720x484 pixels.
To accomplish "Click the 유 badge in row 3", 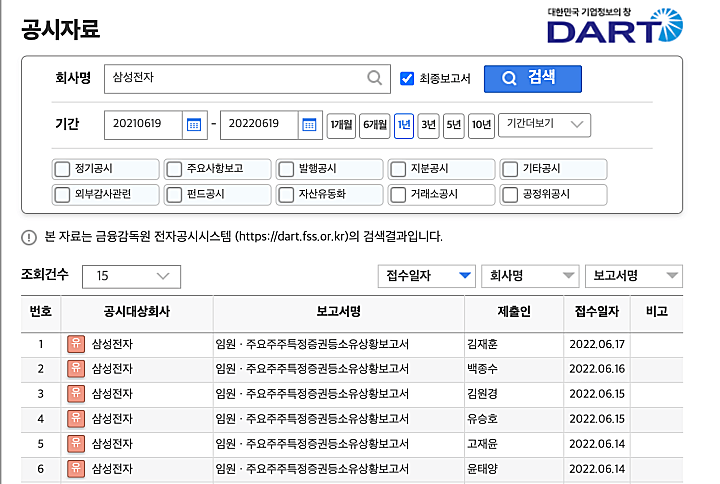I will [x=76, y=394].
